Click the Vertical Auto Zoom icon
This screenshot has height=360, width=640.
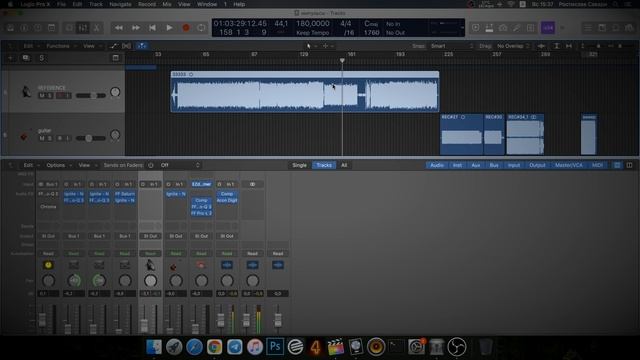coord(556,46)
